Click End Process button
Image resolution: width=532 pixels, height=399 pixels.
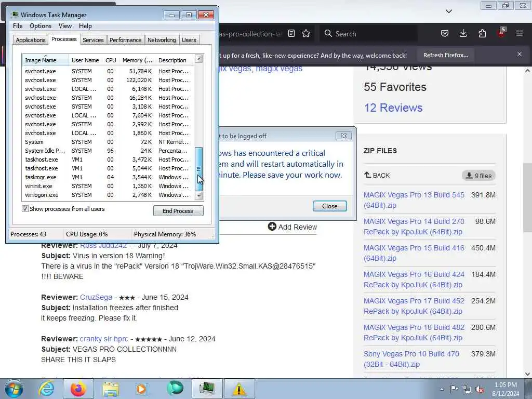click(x=178, y=211)
